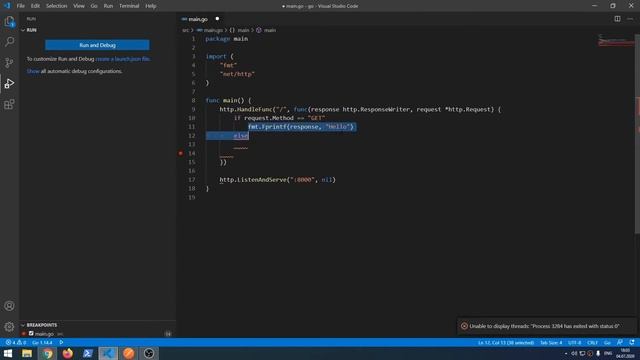The height and width of the screenshot is (360, 640).
Task: Click the 'src' breadcrumb segment
Action: pos(185,30)
